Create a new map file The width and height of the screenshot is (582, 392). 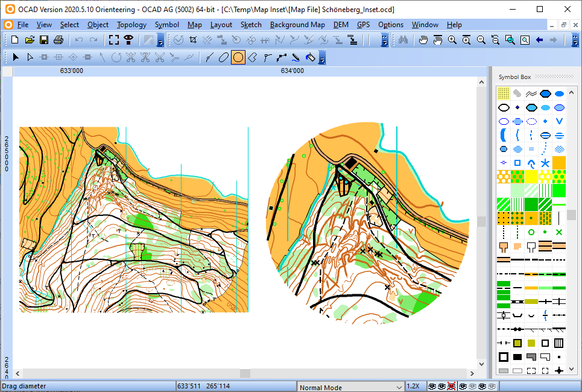click(x=15, y=40)
